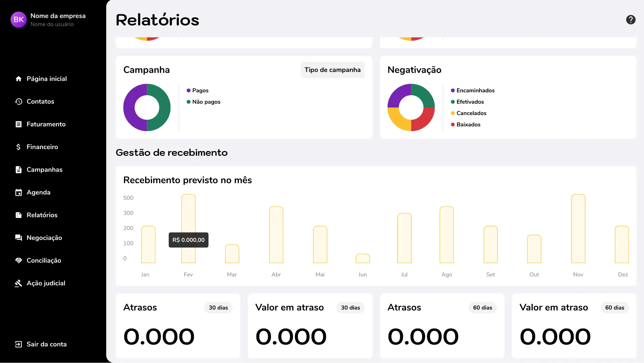Open the Faturamento section

pos(46,124)
